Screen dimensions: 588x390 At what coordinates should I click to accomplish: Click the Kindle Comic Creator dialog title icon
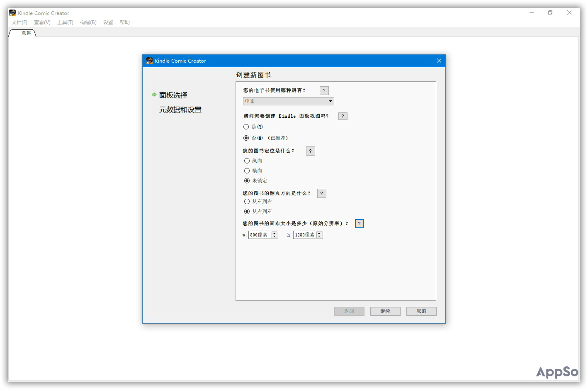(149, 61)
